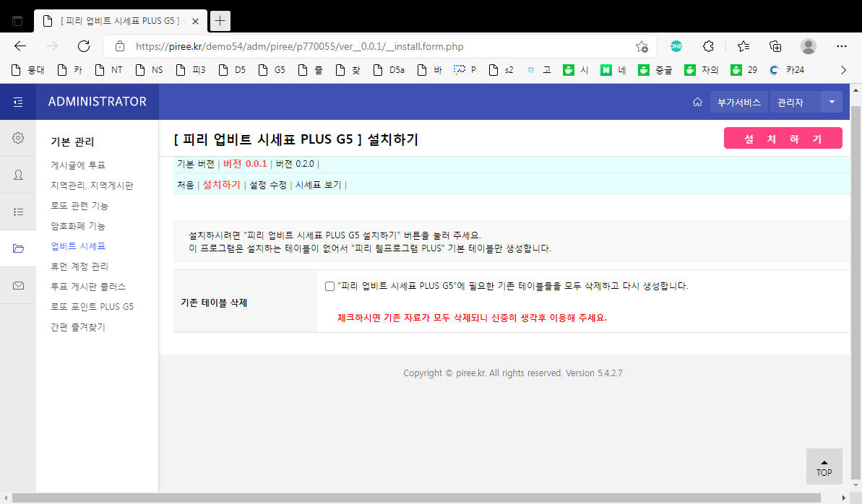Click the 시세표 보기 link

tap(317, 185)
